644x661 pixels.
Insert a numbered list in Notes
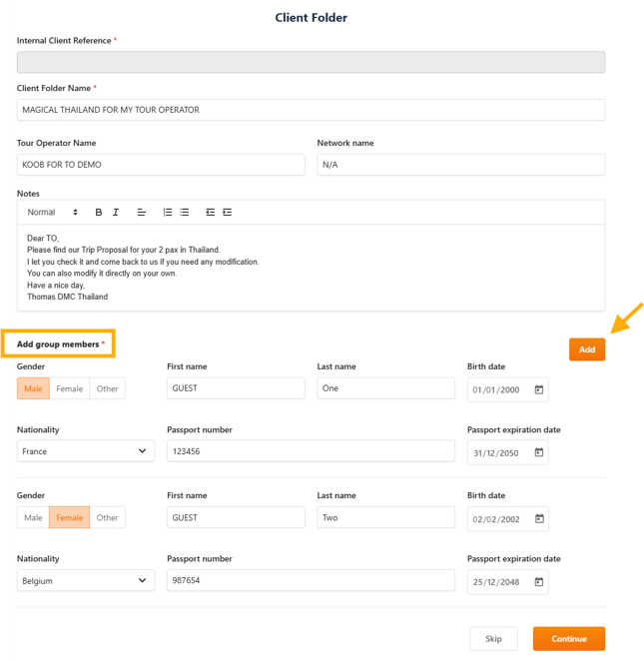click(x=168, y=213)
